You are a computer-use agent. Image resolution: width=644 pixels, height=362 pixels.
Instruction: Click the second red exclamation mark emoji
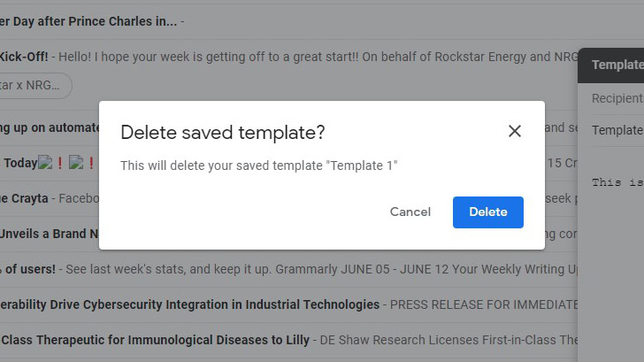[x=90, y=163]
